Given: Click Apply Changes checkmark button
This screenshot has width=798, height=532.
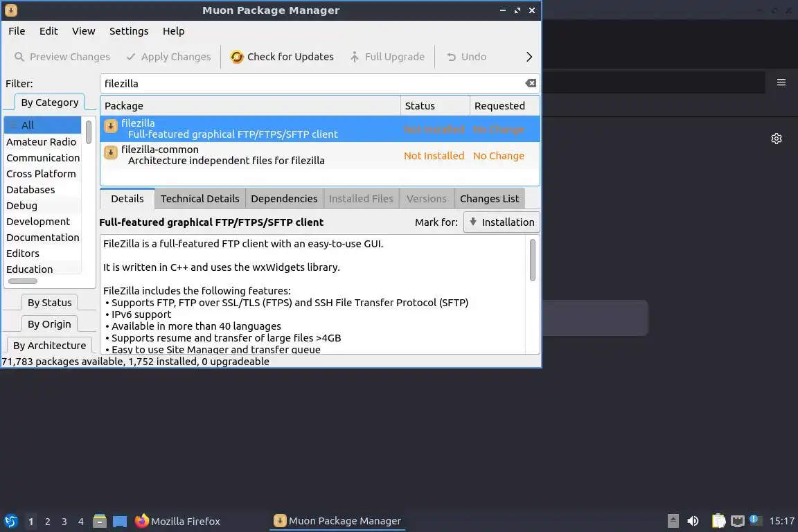Looking at the screenshot, I should tap(168, 57).
